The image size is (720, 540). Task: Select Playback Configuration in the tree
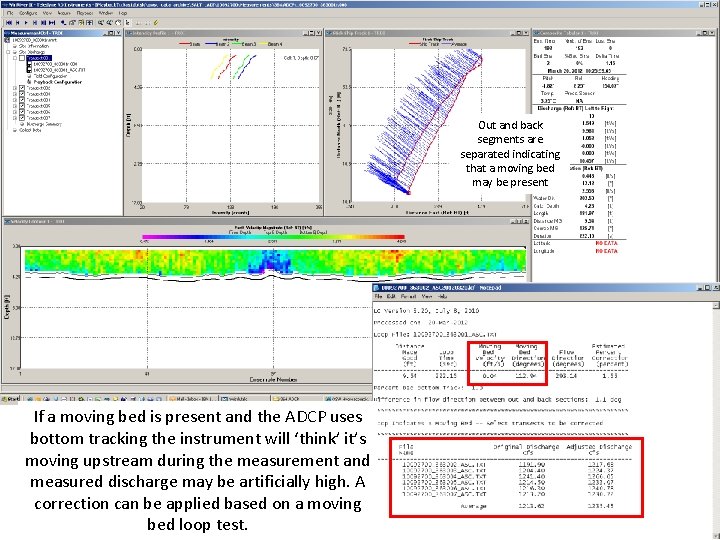[57, 82]
